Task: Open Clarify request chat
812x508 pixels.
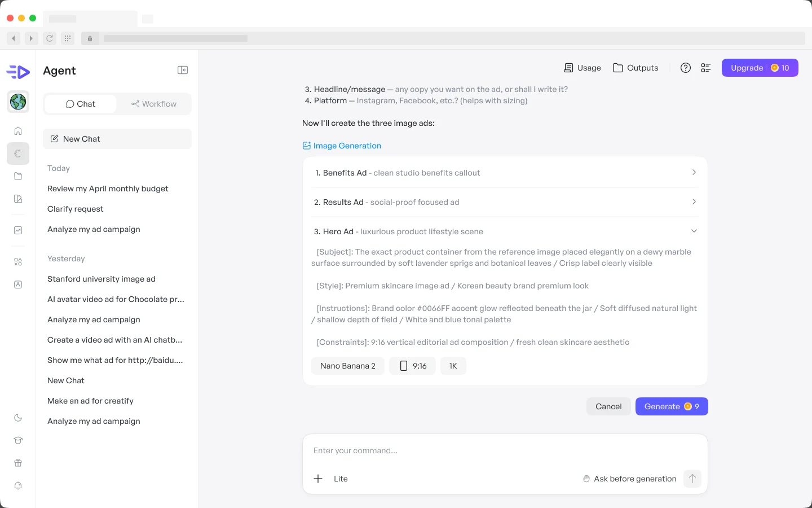Action: click(76, 209)
